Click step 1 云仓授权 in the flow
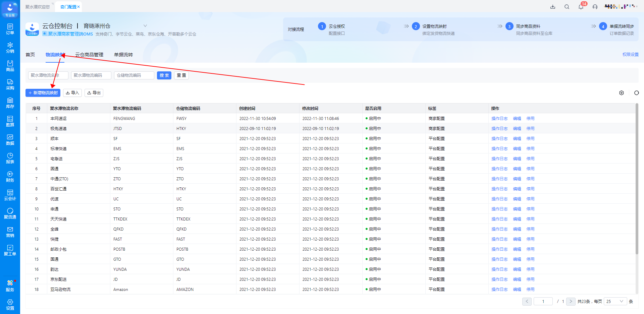The height and width of the screenshot is (314, 644). pos(332,29)
